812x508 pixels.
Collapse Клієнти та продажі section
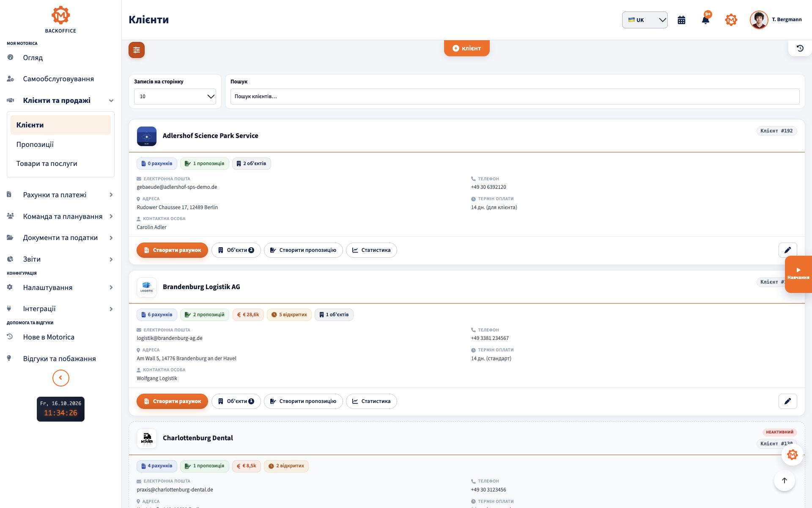(x=60, y=100)
